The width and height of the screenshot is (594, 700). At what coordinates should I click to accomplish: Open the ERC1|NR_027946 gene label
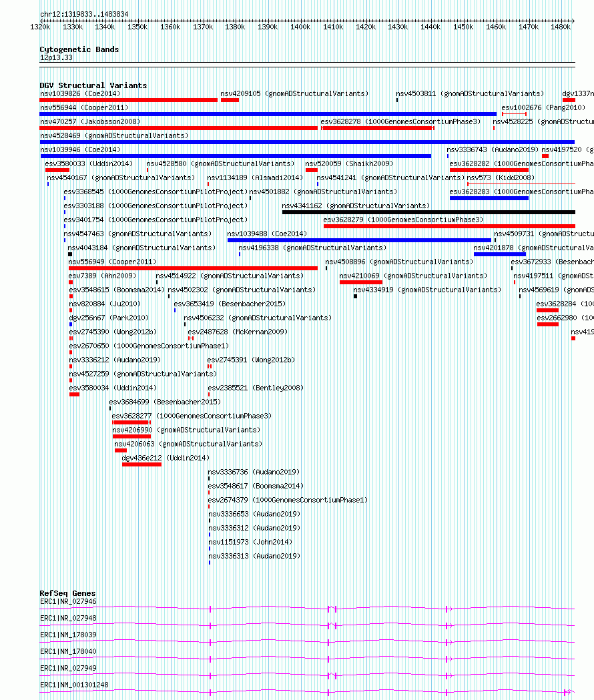click(x=68, y=601)
